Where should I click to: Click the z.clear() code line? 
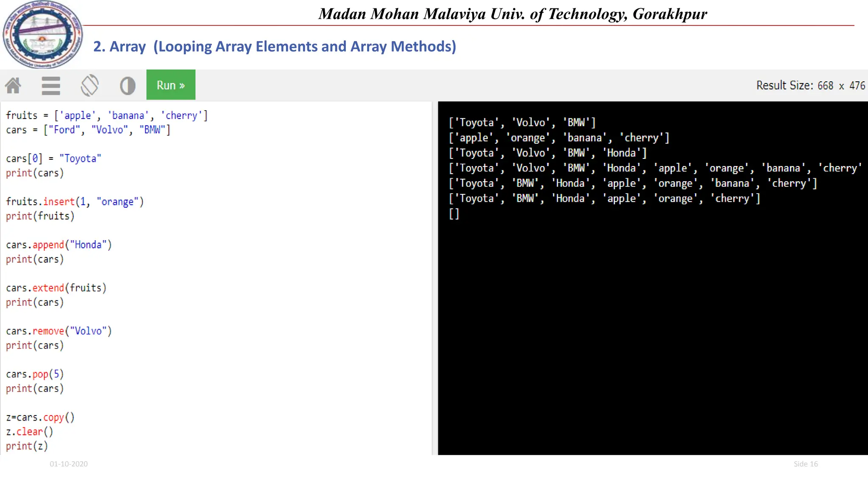pyautogui.click(x=30, y=432)
